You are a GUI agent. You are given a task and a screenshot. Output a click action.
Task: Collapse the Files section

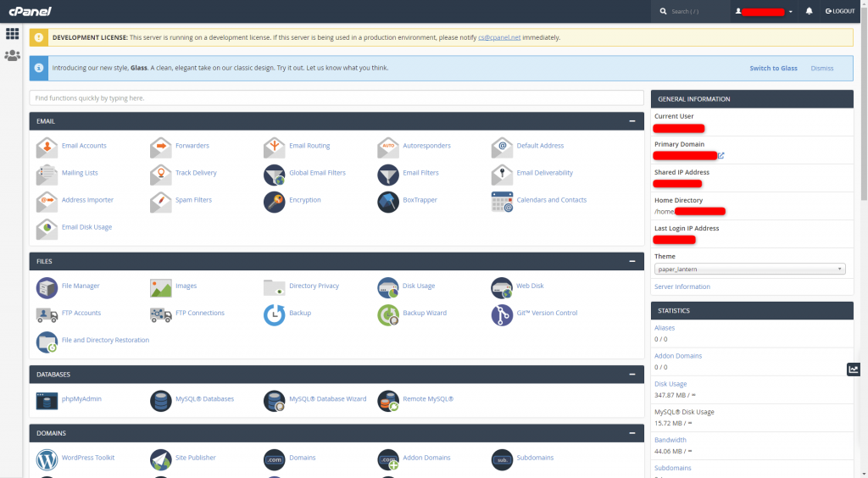[632, 261]
